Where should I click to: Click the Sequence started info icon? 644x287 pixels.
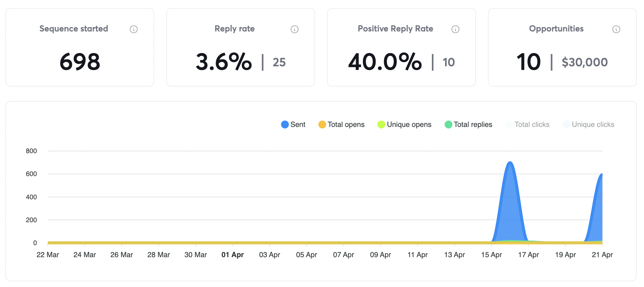(x=134, y=29)
